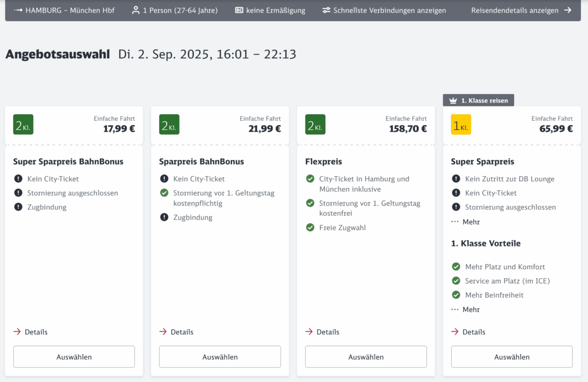The image size is (588, 382).
Task: Click the arrow next to Reisendendetails anzeigen
Action: click(568, 10)
